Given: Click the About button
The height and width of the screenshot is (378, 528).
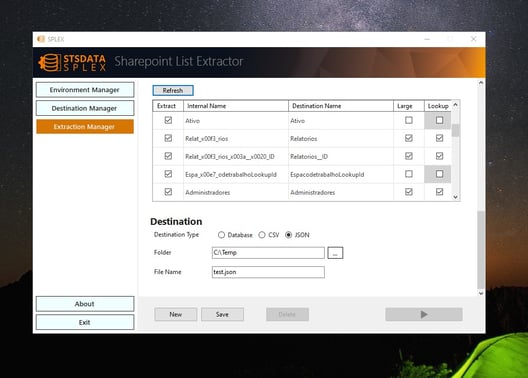Looking at the screenshot, I should (x=85, y=304).
